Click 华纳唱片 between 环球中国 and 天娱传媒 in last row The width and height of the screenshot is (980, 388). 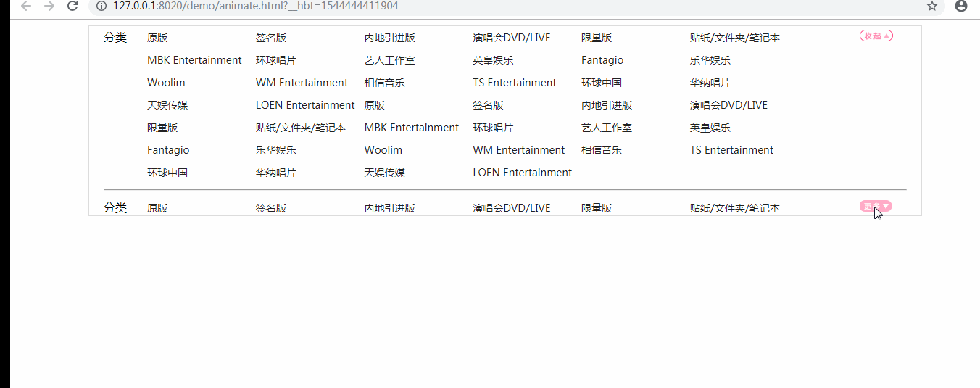coord(276,173)
